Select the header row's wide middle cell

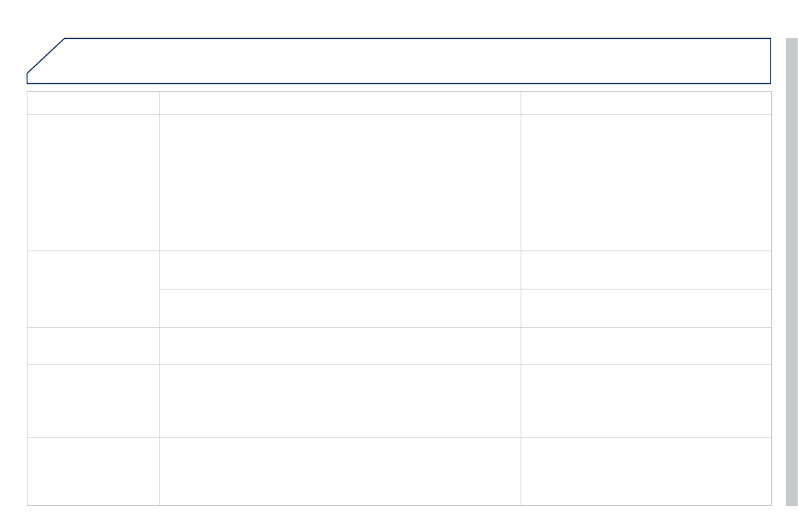pyautogui.click(x=340, y=103)
